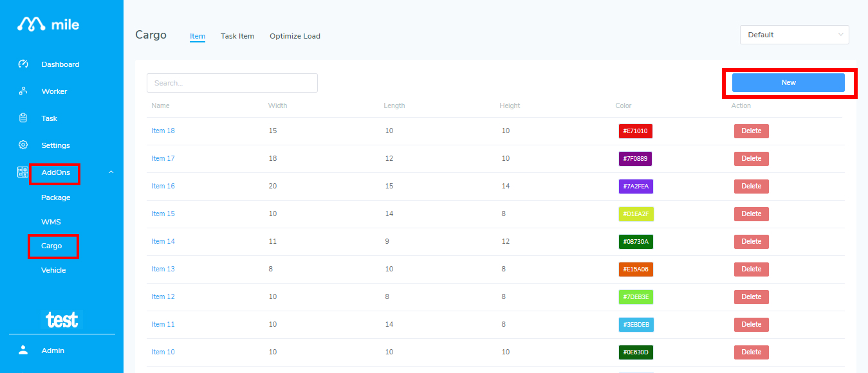Image resolution: width=868 pixels, height=373 pixels.
Task: Click the purple #7F0889 color swatch
Action: tap(635, 159)
